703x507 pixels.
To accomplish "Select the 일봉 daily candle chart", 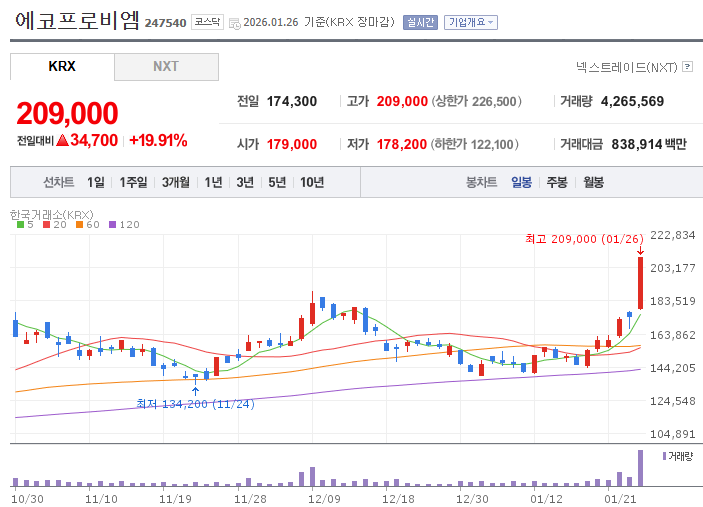I will coord(521,182).
